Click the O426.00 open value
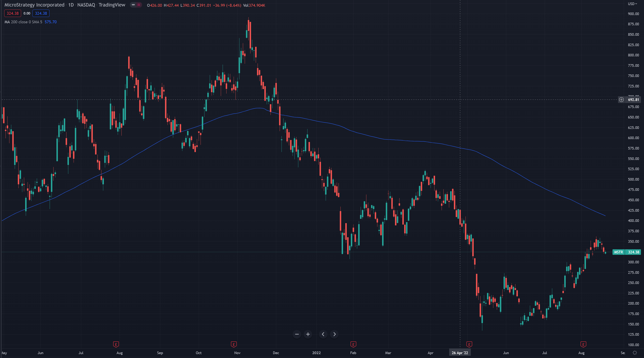This screenshot has height=358, width=644. pos(154,5)
